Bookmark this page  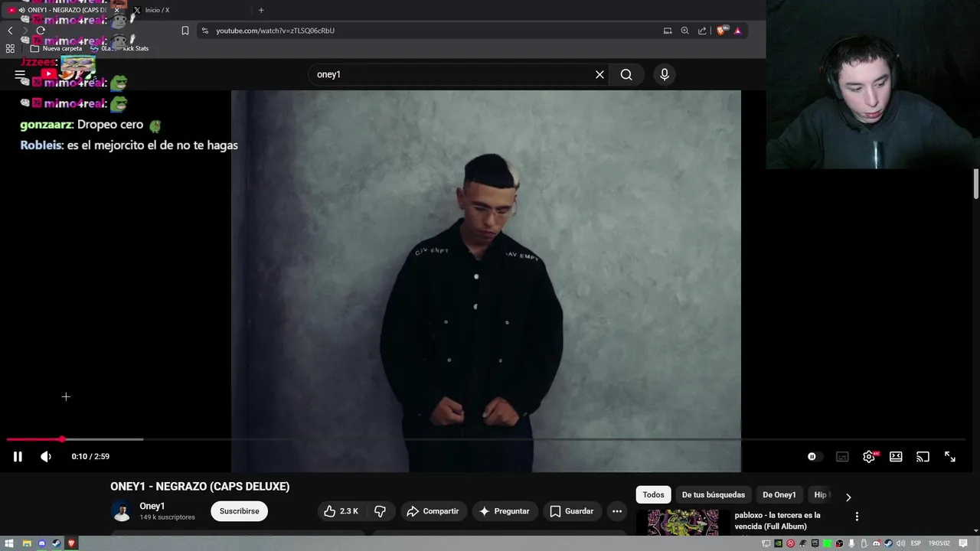[185, 31]
